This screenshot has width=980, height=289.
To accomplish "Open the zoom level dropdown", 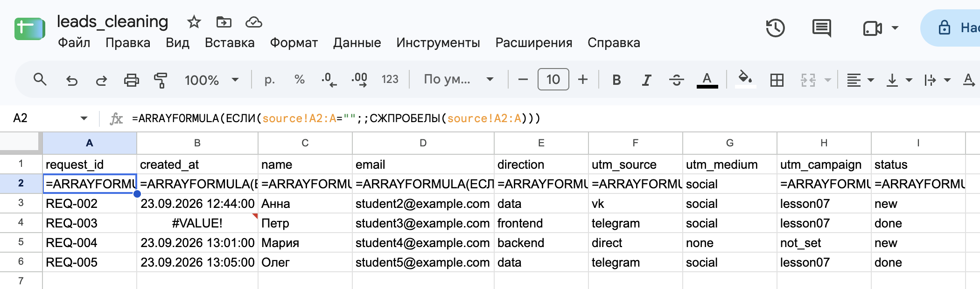I will (211, 80).
